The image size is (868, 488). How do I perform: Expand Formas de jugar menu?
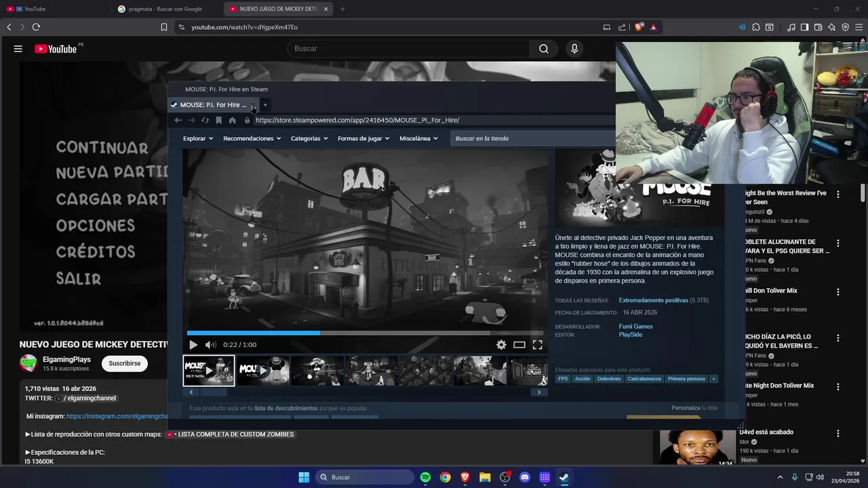pyautogui.click(x=363, y=138)
